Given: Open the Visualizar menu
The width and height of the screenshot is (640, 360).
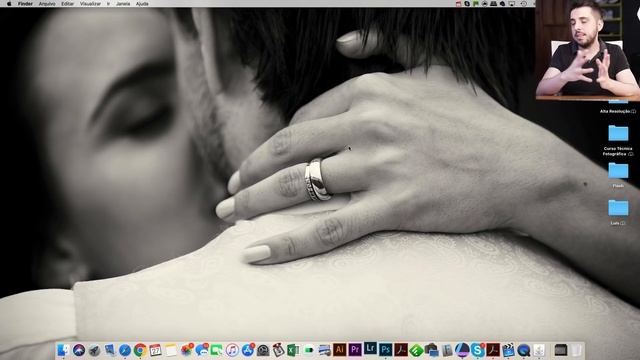Looking at the screenshot, I should [x=90, y=4].
